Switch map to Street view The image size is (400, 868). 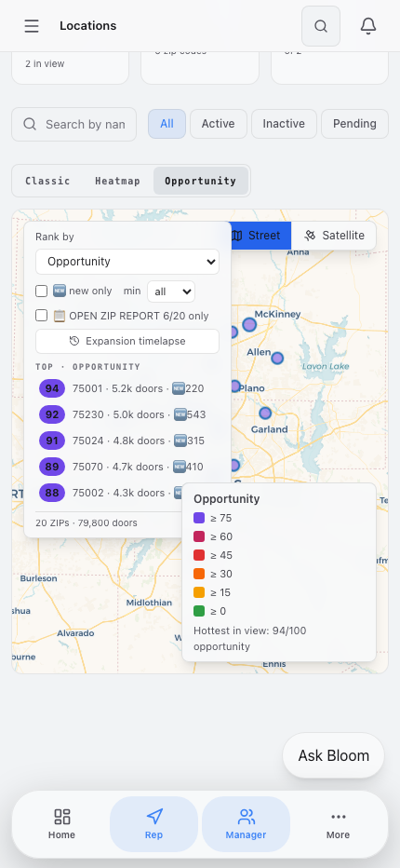tap(260, 236)
